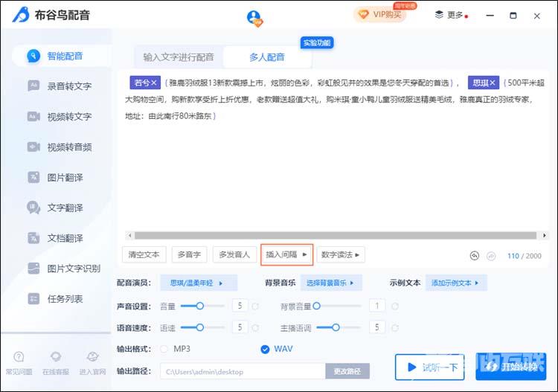Click the 多音字 button
558x392 pixels.
pyautogui.click(x=189, y=254)
